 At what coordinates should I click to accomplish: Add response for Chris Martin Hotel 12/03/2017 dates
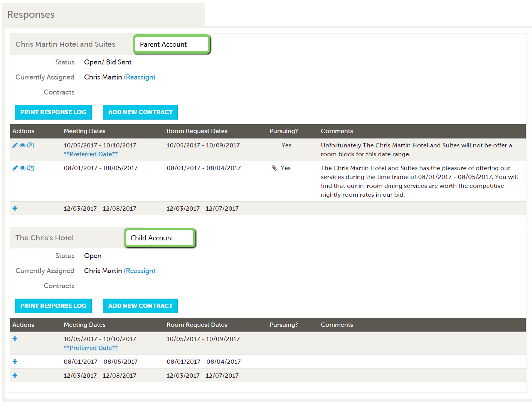tap(15, 208)
